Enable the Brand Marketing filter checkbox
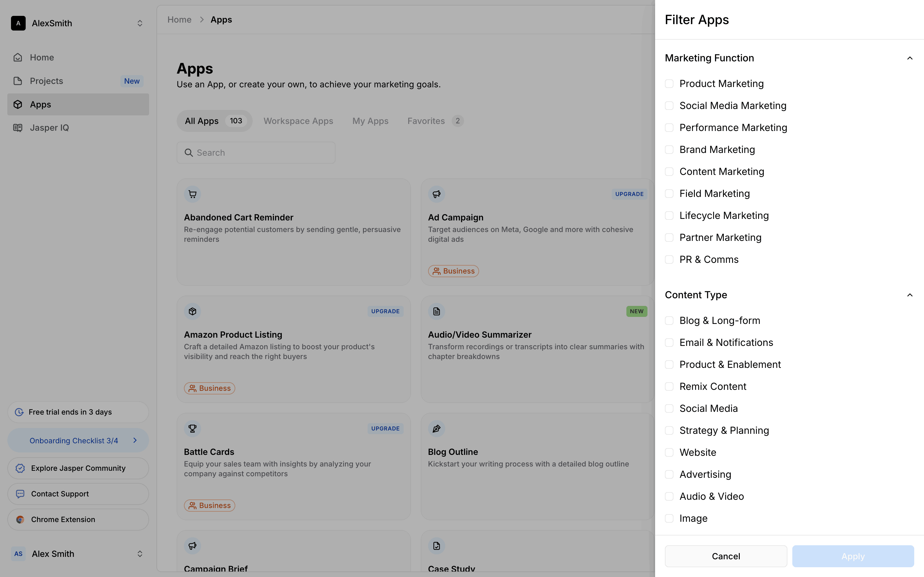Image resolution: width=924 pixels, height=577 pixels. [x=669, y=150]
